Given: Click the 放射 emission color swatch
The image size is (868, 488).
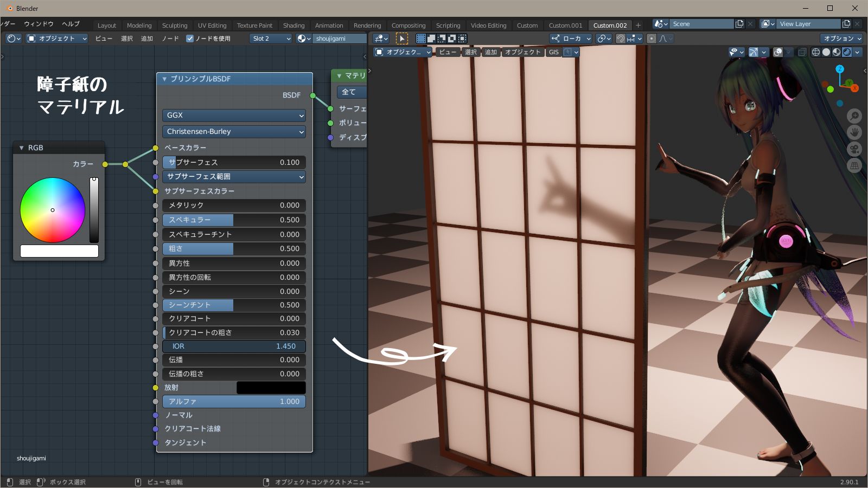Looking at the screenshot, I should click(271, 388).
